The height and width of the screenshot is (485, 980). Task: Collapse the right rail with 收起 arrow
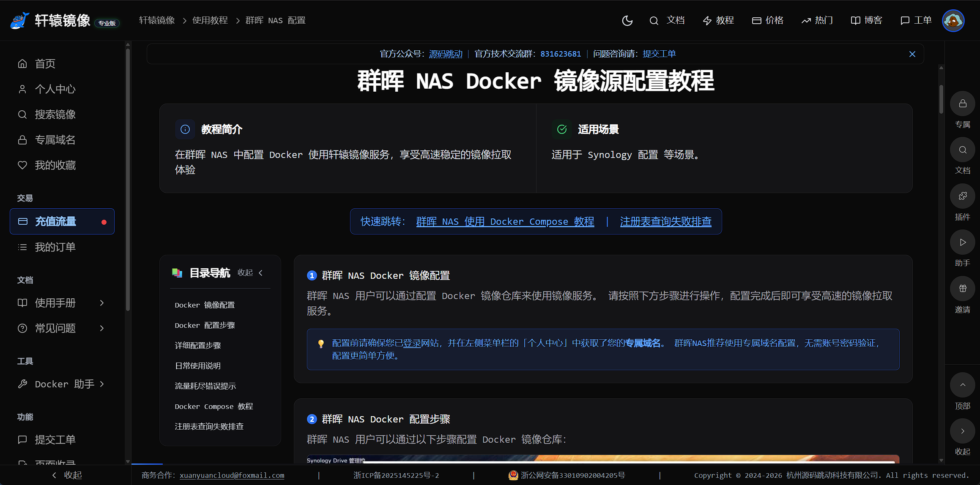click(x=963, y=431)
